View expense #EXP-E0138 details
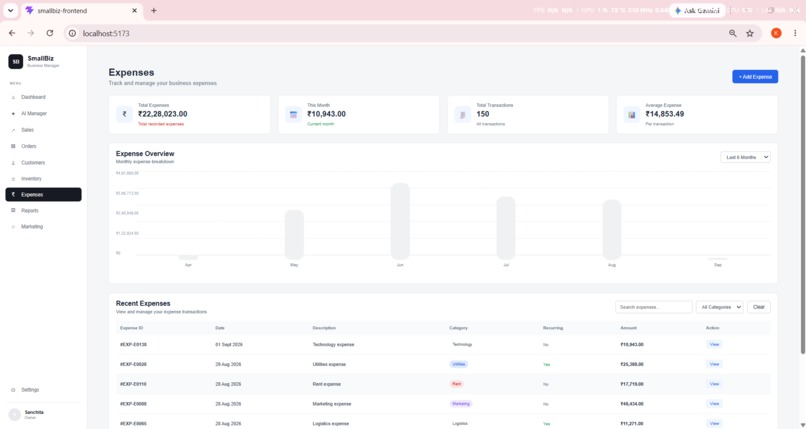 click(714, 345)
